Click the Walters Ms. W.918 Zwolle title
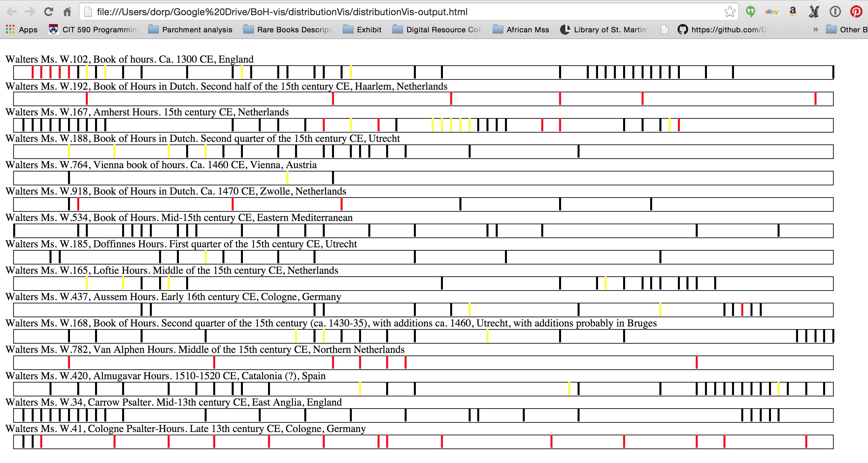Viewport: 868px width, 463px height. [x=176, y=191]
